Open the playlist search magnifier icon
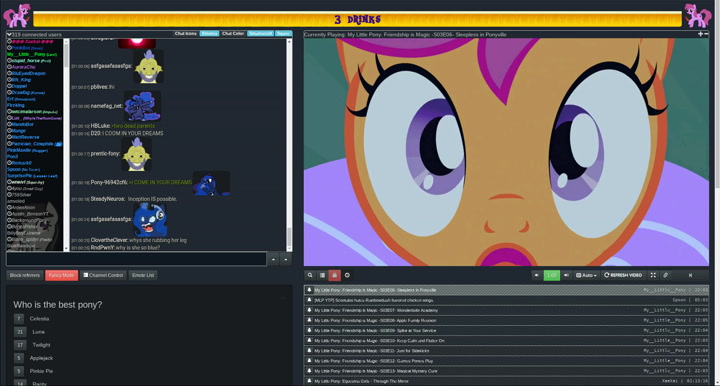This screenshot has height=386, width=720. (x=310, y=275)
